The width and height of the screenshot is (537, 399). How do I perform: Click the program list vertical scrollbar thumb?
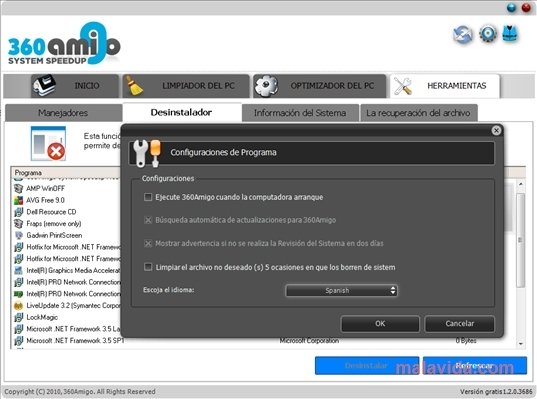pyautogui.click(x=521, y=240)
